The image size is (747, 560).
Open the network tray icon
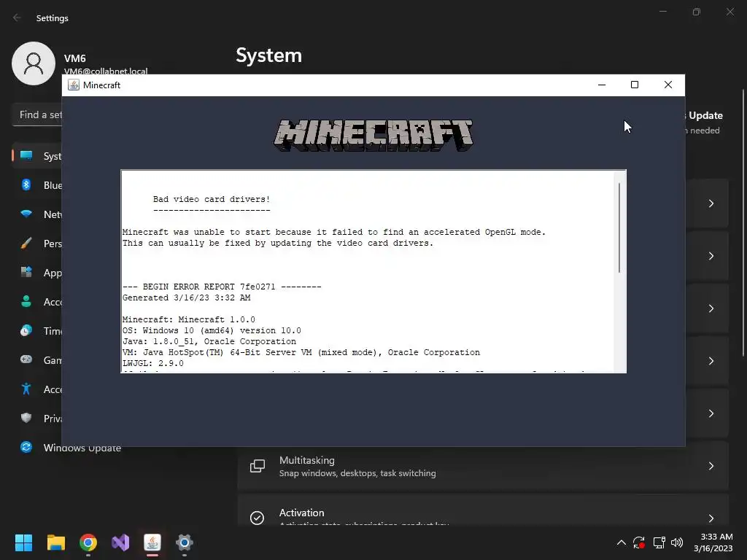click(659, 542)
